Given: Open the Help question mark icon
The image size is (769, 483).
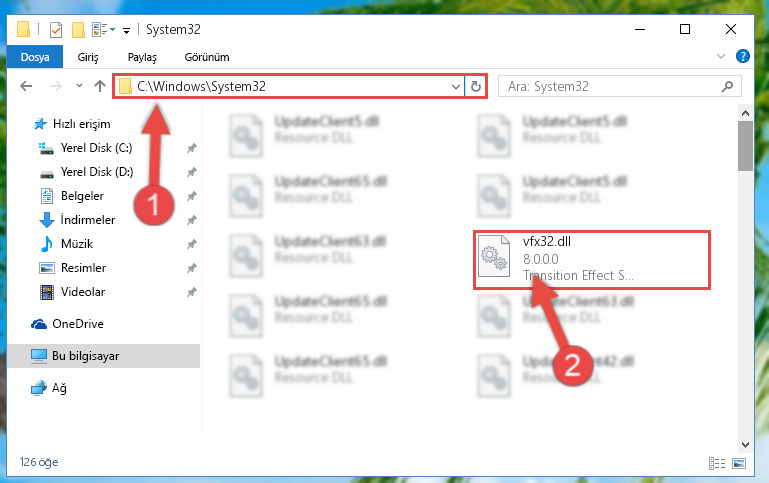Looking at the screenshot, I should point(743,56).
